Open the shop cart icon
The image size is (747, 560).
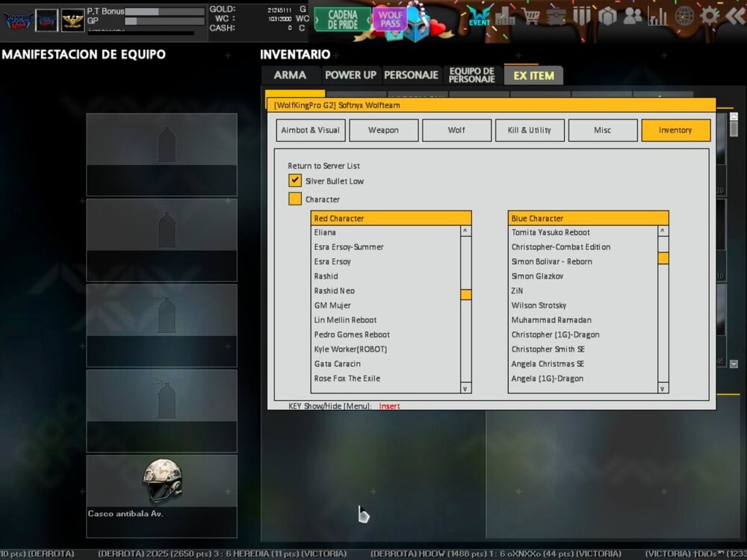(532, 16)
